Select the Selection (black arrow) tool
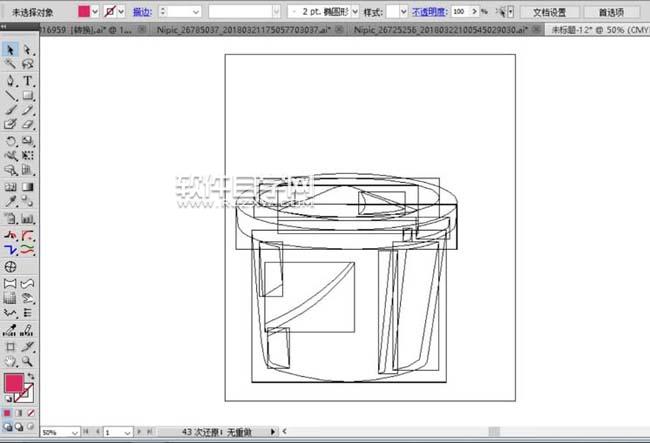 click(10, 50)
